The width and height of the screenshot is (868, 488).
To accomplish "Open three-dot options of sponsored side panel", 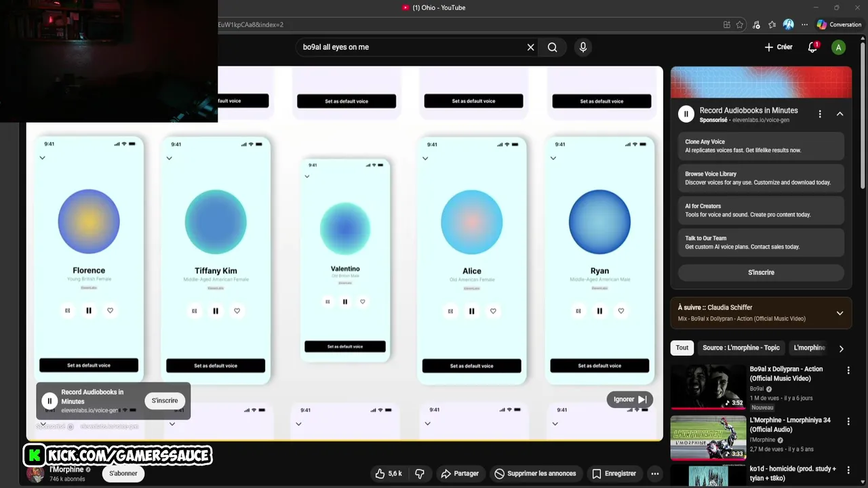I will 820,115.
